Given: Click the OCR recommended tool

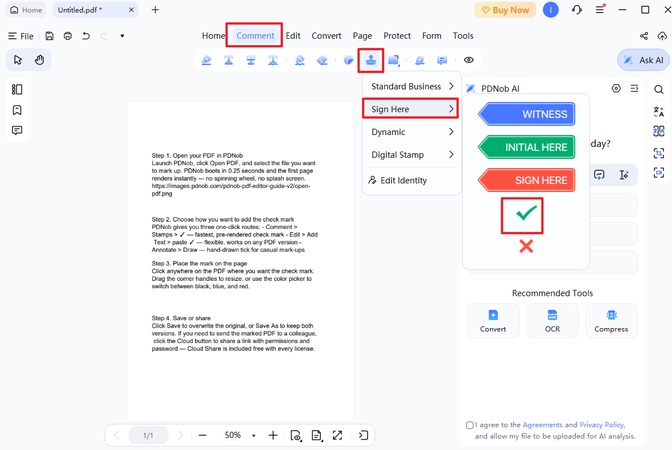Looking at the screenshot, I should 552,321.
